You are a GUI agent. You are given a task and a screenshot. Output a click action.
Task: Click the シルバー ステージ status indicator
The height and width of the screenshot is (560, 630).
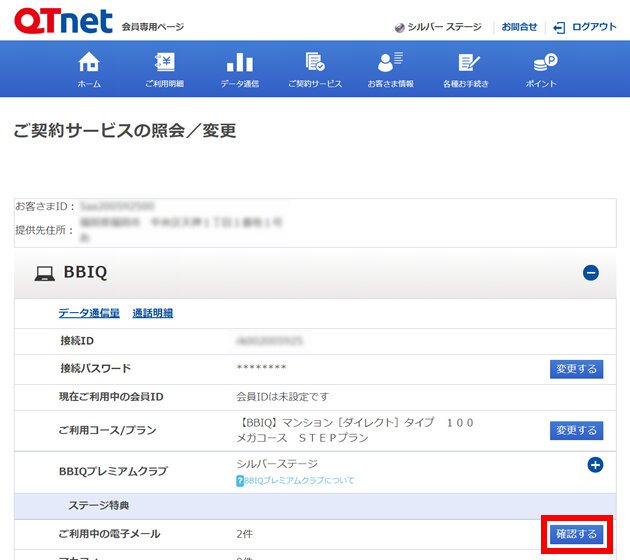click(x=438, y=27)
